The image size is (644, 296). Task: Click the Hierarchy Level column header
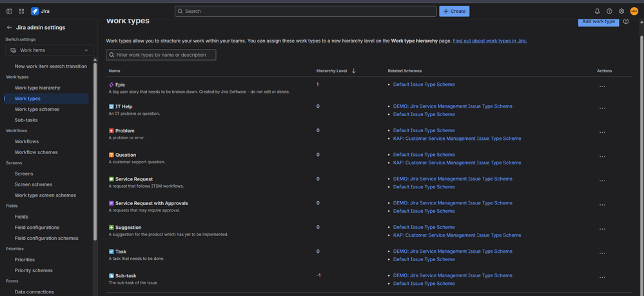[331, 71]
